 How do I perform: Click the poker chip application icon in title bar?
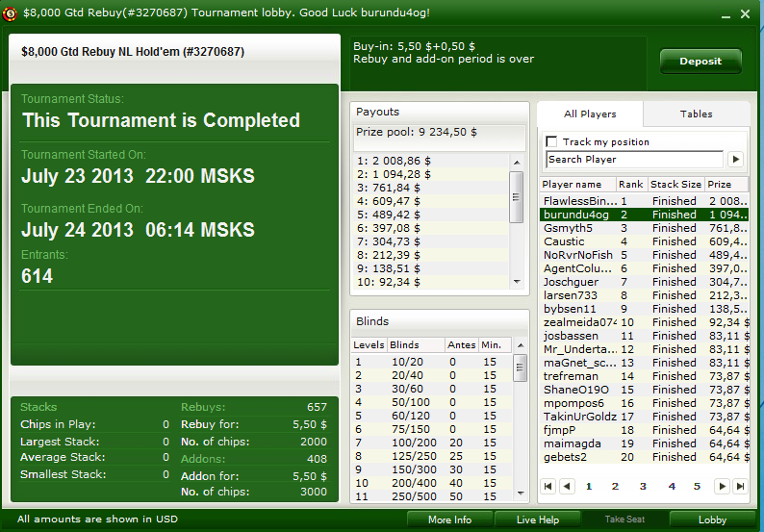[x=10, y=13]
